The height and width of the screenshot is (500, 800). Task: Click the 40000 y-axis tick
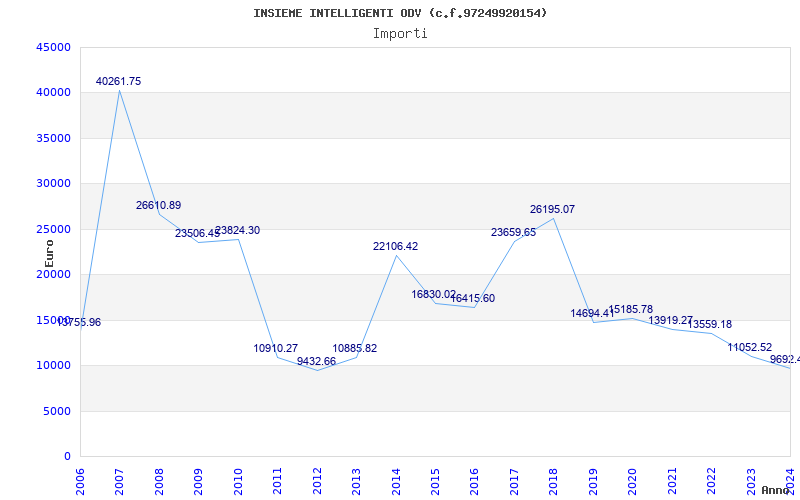point(54,92)
